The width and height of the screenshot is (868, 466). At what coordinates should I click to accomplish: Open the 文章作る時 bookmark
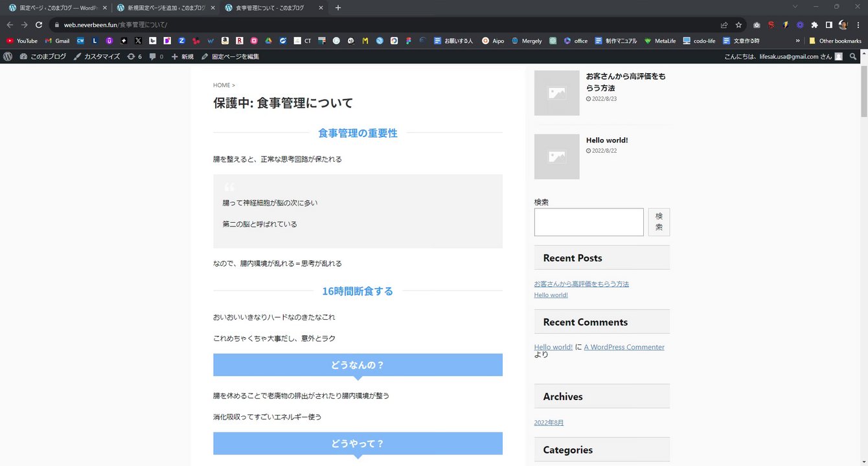click(741, 41)
